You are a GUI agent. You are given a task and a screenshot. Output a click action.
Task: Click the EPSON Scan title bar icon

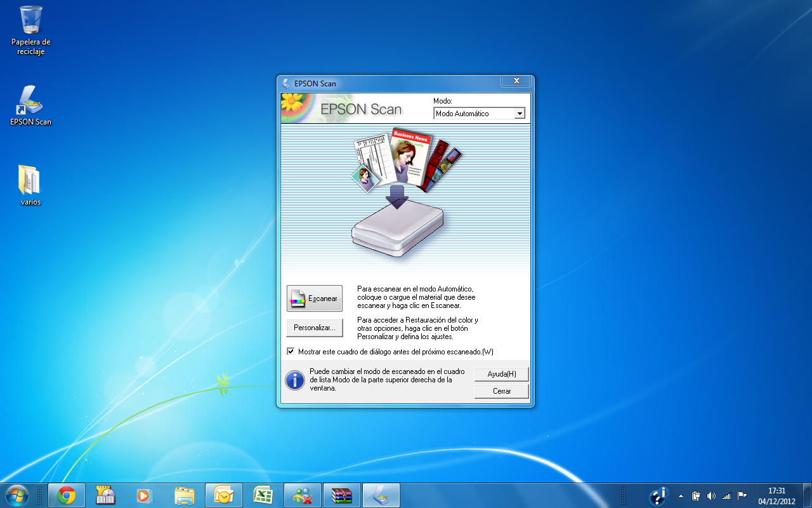point(287,83)
